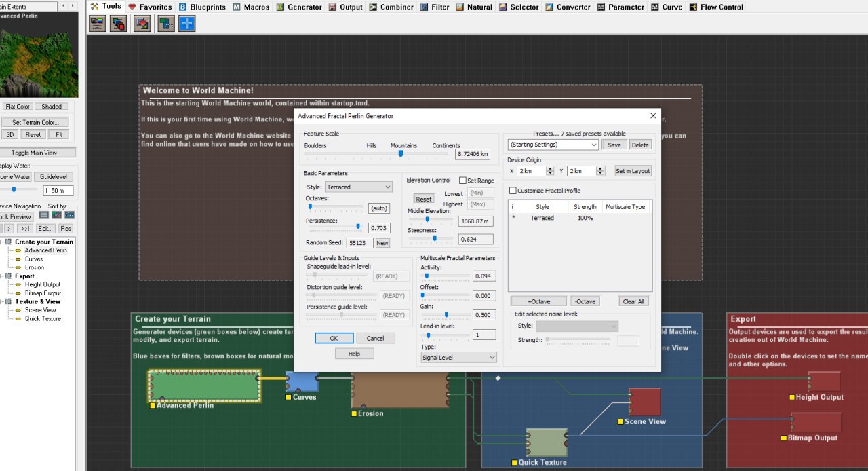Select the Height Output device node
The height and width of the screenshot is (471, 868).
(x=824, y=381)
